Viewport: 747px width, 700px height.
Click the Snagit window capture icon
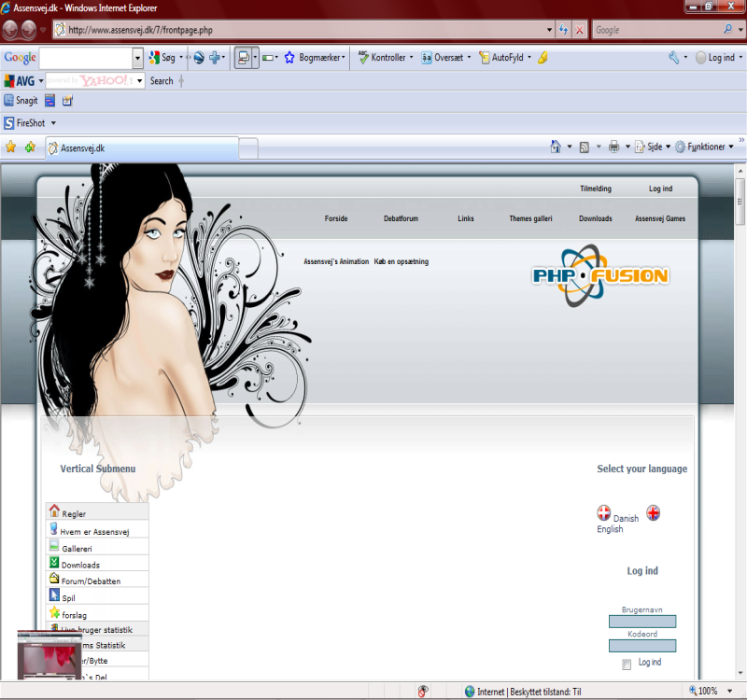(x=50, y=101)
